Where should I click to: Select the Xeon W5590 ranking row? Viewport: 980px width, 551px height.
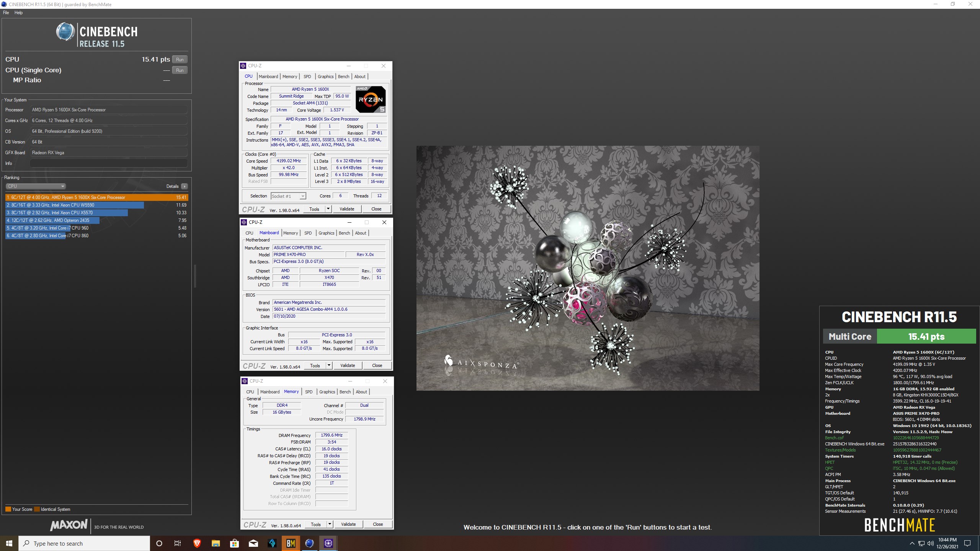click(x=96, y=205)
